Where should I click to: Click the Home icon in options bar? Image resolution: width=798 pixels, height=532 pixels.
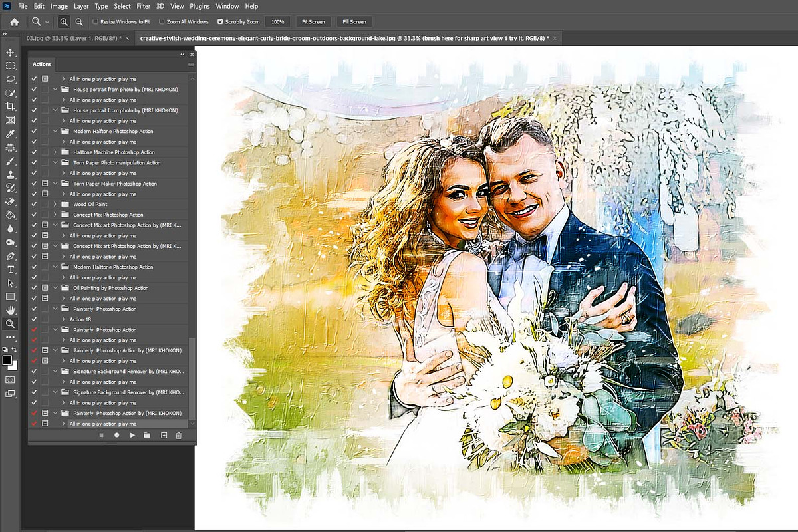[14, 22]
